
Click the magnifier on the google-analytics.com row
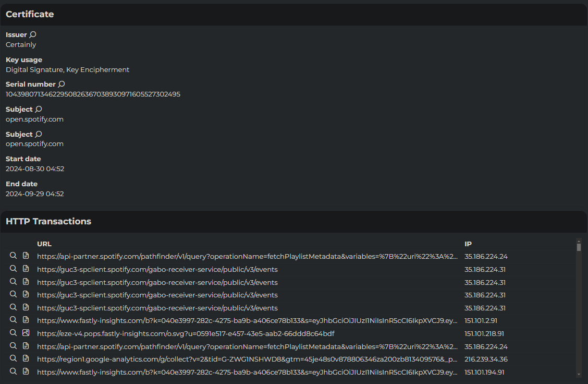pyautogui.click(x=13, y=358)
